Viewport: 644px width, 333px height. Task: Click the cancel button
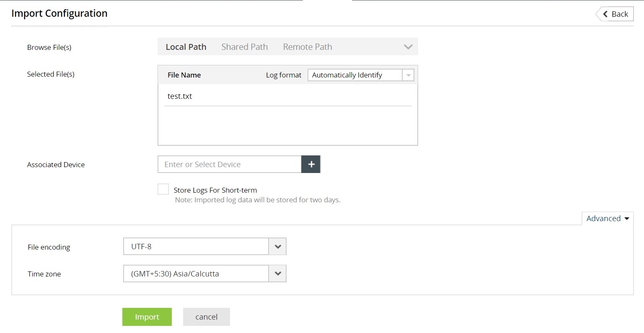[x=206, y=317]
